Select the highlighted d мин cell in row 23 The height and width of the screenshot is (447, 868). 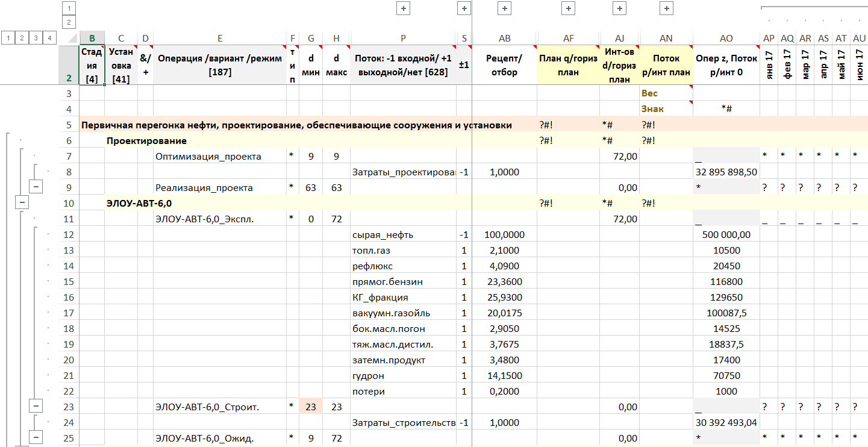click(x=311, y=407)
